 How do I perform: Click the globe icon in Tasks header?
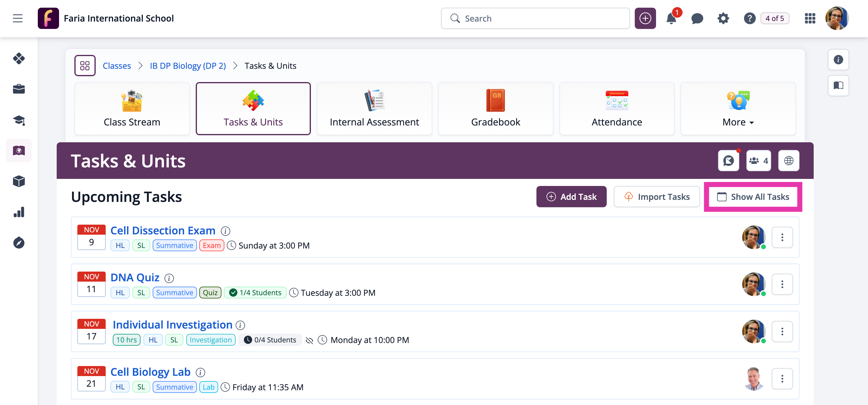[x=789, y=160]
